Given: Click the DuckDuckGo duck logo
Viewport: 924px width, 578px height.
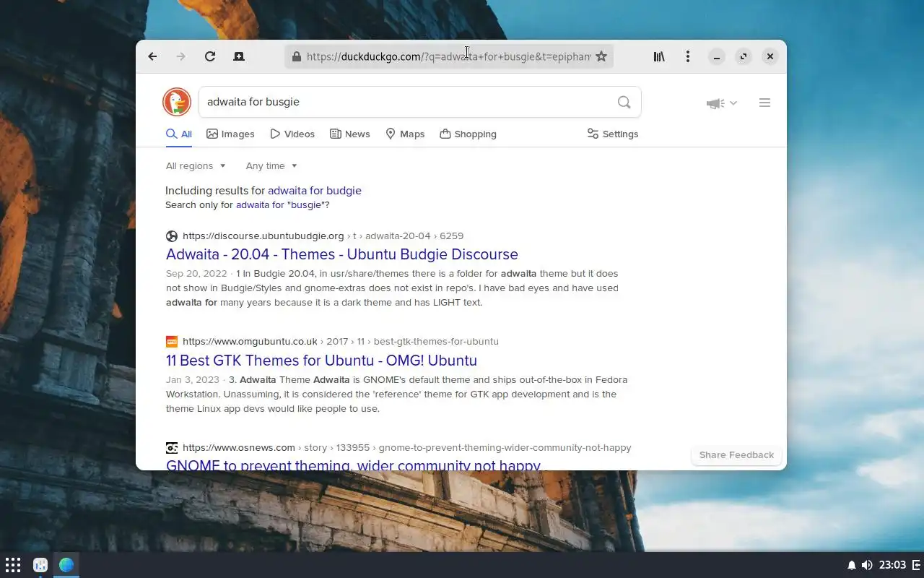Looking at the screenshot, I should 177,102.
